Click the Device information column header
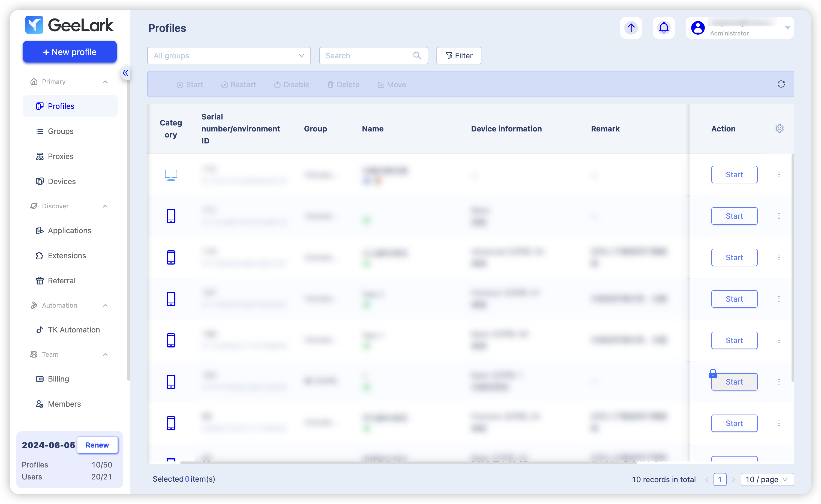 pos(506,129)
